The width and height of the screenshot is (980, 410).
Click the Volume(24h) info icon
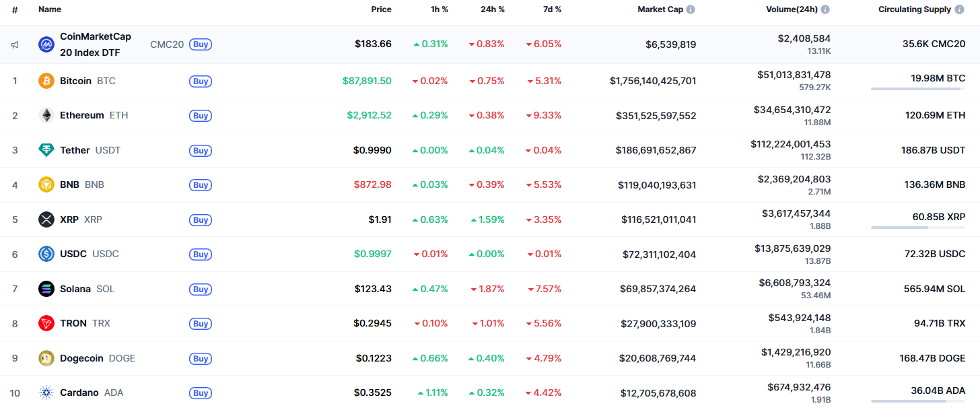click(825, 9)
